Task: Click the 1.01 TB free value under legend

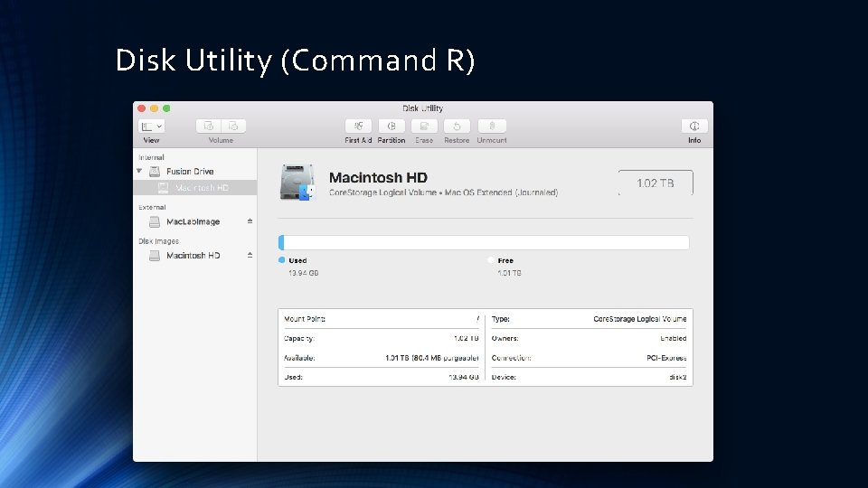Action: [x=509, y=273]
